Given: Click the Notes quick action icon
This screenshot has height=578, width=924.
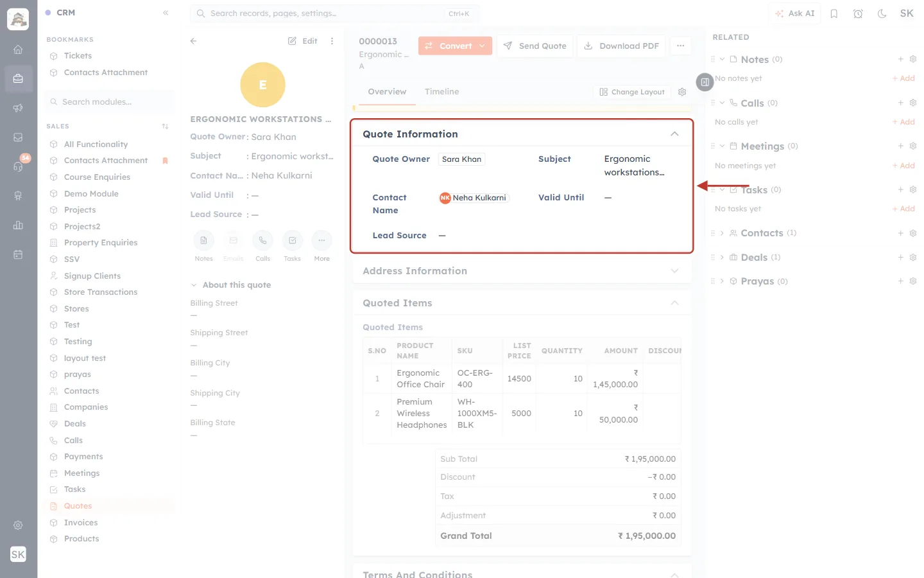Looking at the screenshot, I should pos(203,241).
